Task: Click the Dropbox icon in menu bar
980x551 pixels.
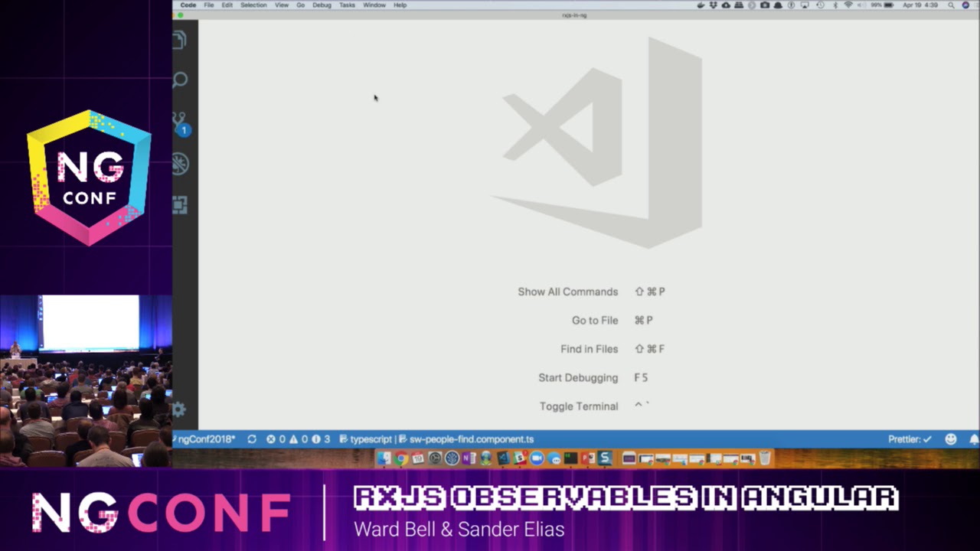Action: [x=712, y=5]
